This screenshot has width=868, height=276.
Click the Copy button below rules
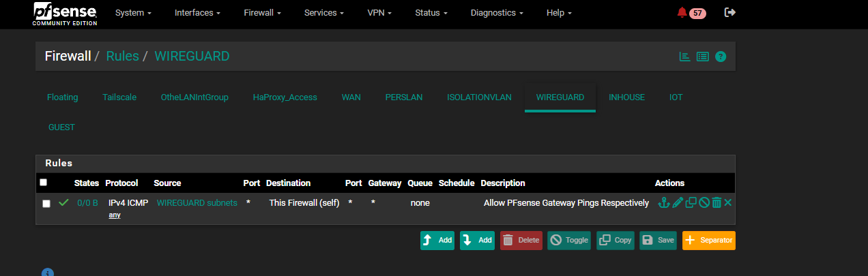click(616, 241)
